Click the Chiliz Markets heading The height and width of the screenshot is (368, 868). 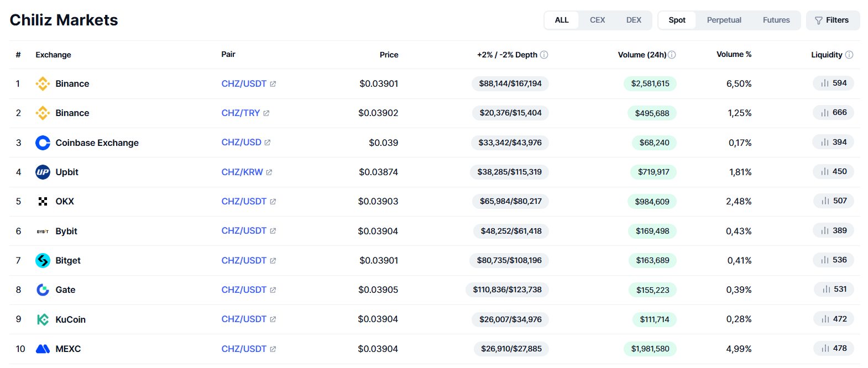point(64,20)
